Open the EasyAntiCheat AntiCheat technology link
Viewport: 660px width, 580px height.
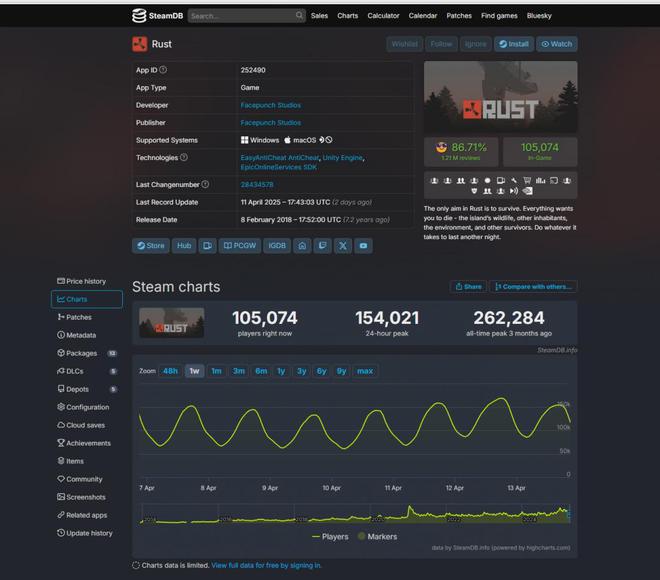pos(279,158)
